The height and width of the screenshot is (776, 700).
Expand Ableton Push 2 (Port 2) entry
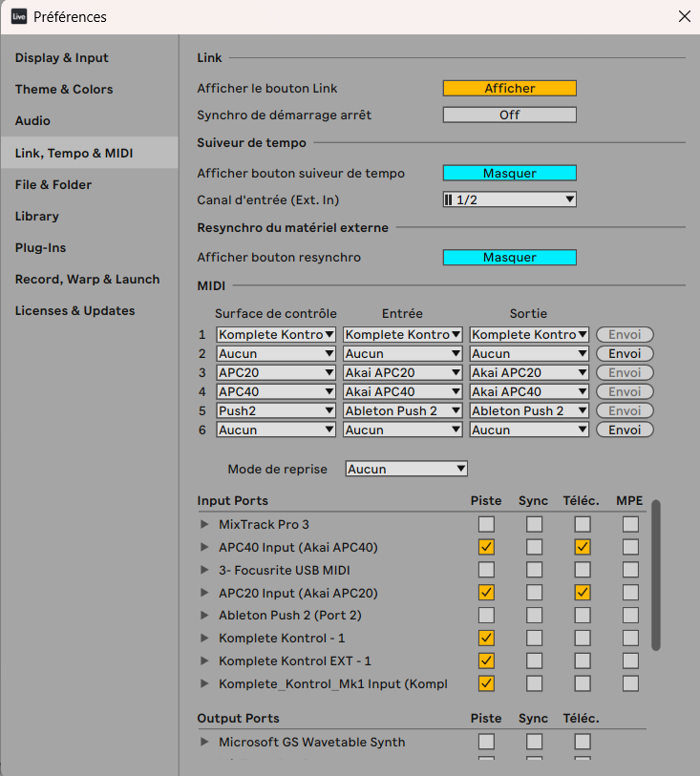204,615
